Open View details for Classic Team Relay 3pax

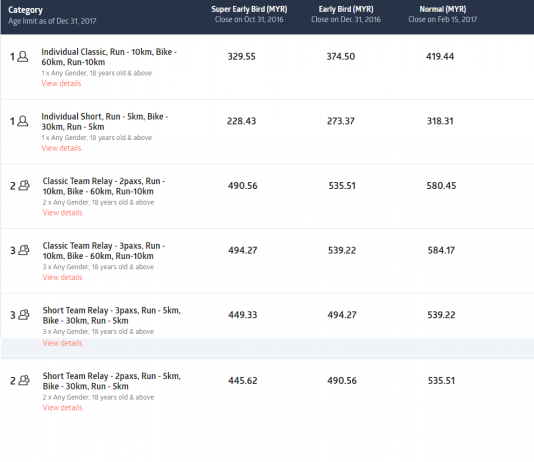[x=62, y=277]
